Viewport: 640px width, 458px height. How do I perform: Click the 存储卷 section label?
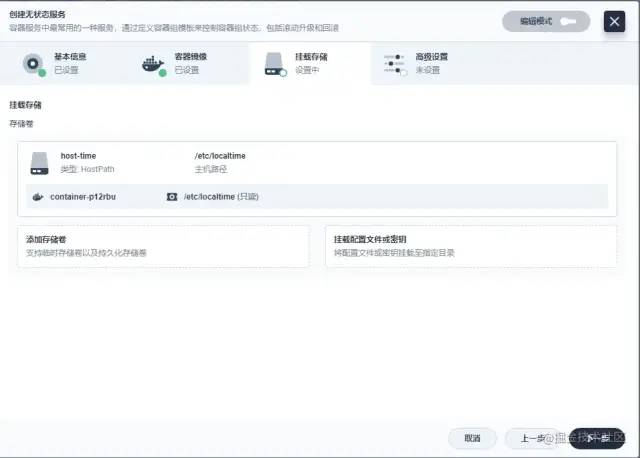tap(21, 124)
